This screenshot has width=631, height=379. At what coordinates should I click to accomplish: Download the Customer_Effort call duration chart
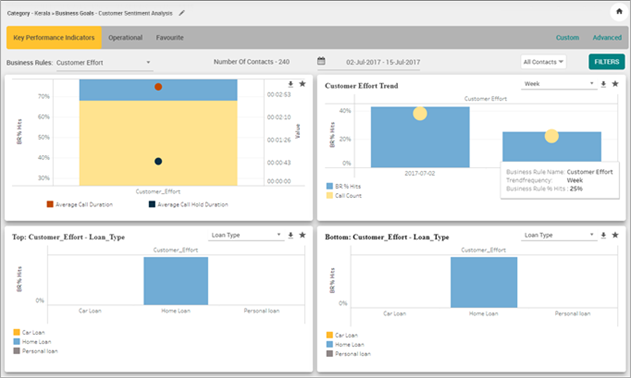click(x=291, y=84)
